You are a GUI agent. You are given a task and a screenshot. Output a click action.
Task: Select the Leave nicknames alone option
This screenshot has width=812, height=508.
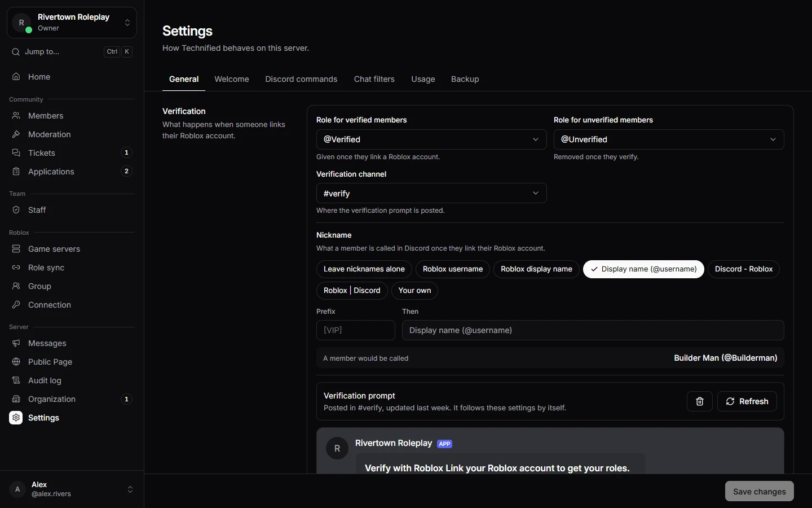coord(364,269)
